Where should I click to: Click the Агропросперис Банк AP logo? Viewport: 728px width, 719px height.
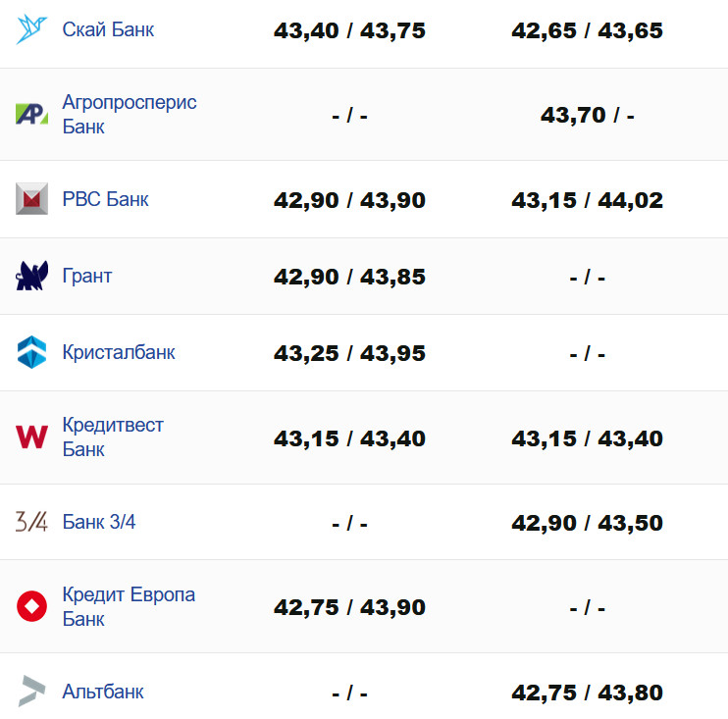tap(31, 114)
